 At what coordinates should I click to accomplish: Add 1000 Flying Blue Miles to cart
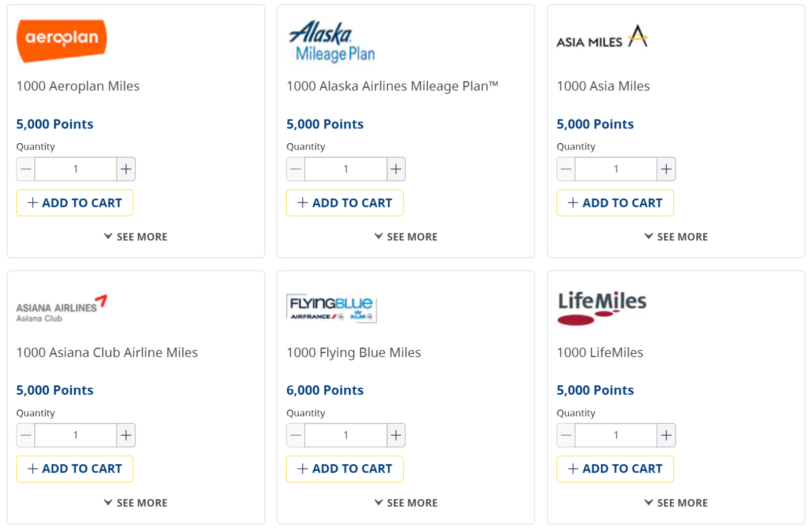345,469
